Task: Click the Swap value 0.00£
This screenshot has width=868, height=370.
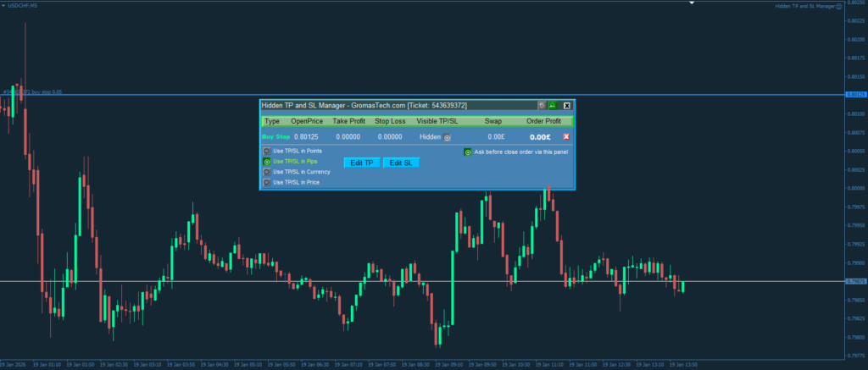Action: pyautogui.click(x=496, y=136)
